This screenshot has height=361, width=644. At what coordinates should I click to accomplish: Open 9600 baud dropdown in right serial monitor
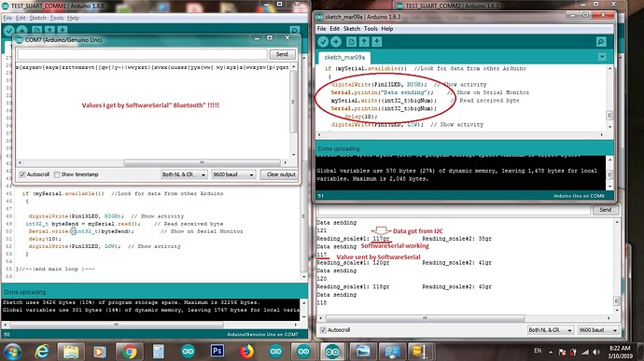[598, 330]
